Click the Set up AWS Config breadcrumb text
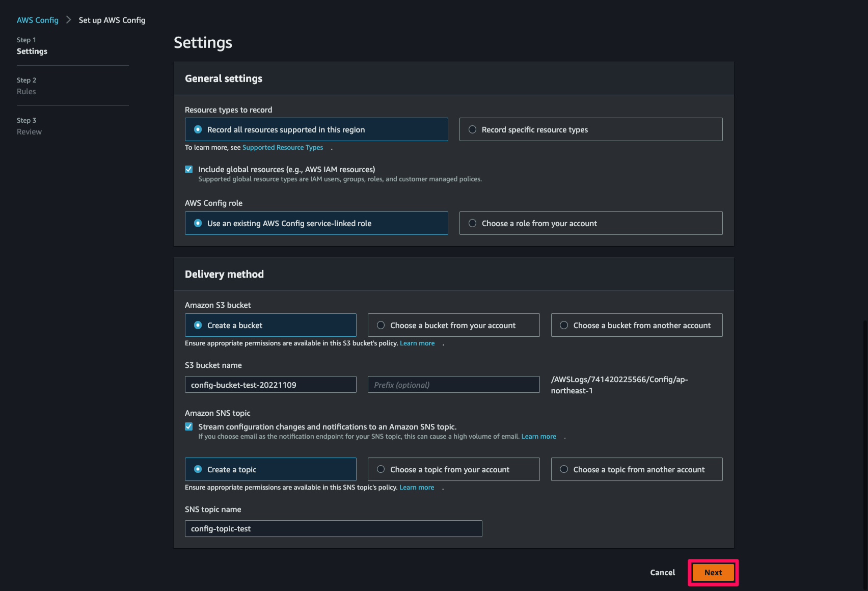 (x=112, y=20)
